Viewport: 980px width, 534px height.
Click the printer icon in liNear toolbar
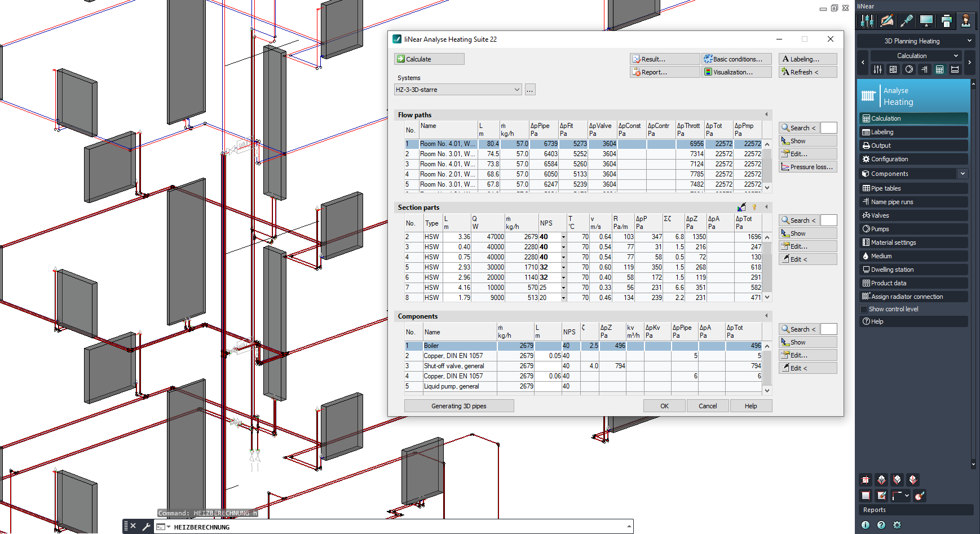[x=946, y=21]
